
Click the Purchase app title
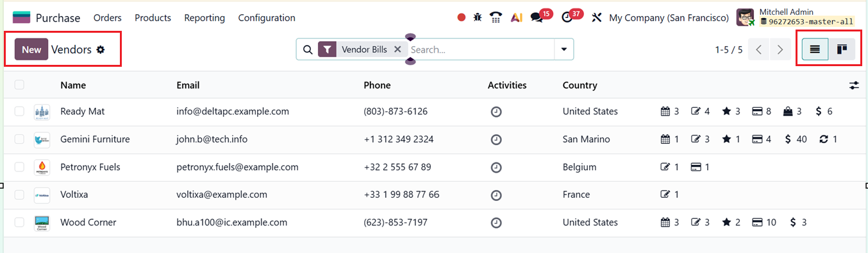(x=58, y=18)
